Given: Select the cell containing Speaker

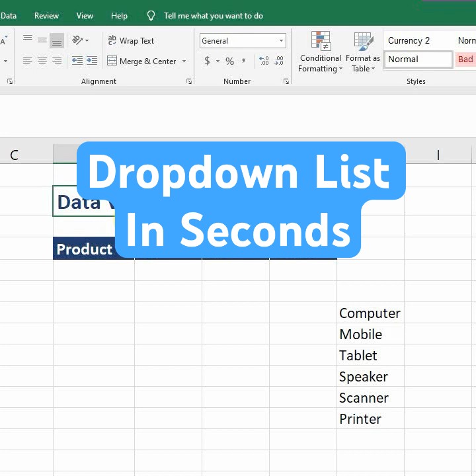Looking at the screenshot, I should pos(370,376).
